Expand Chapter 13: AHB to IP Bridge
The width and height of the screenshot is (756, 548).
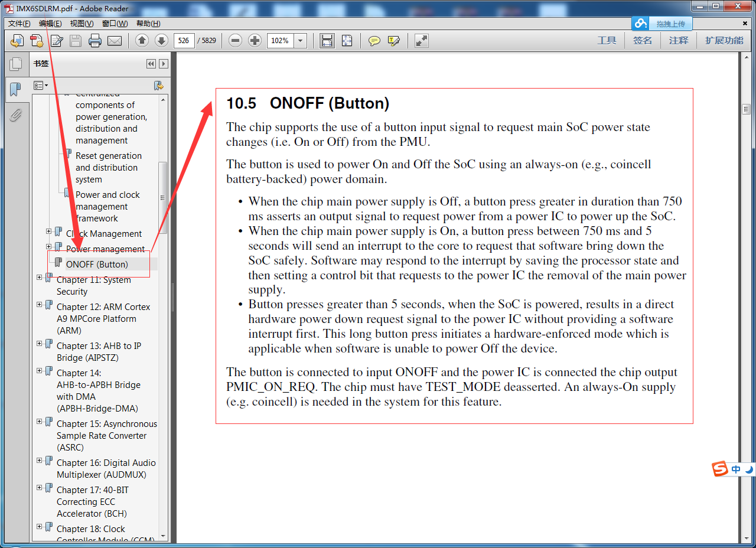[40, 344]
